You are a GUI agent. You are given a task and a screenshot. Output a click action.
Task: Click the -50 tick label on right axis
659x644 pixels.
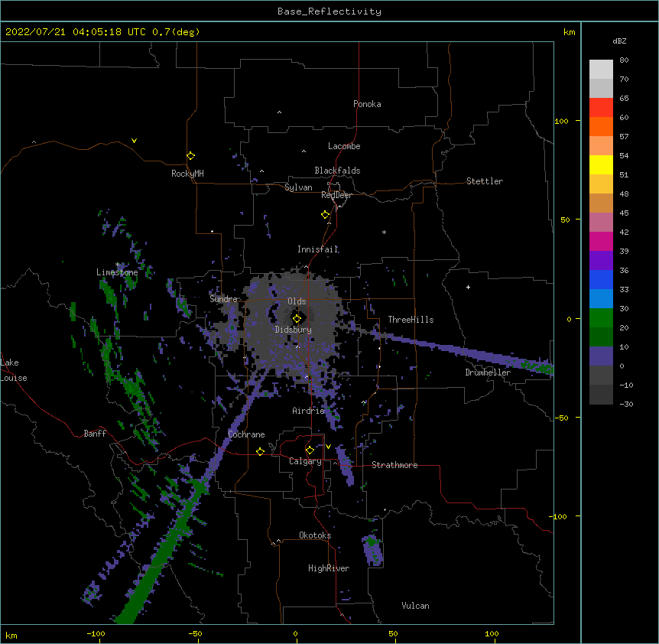click(561, 418)
